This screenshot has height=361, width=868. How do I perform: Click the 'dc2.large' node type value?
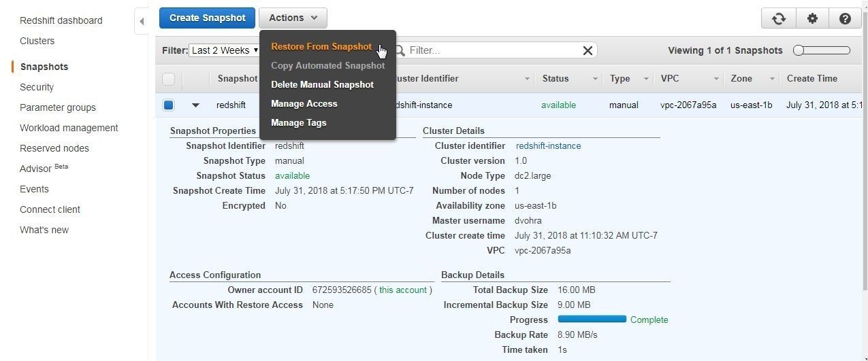pyautogui.click(x=533, y=175)
